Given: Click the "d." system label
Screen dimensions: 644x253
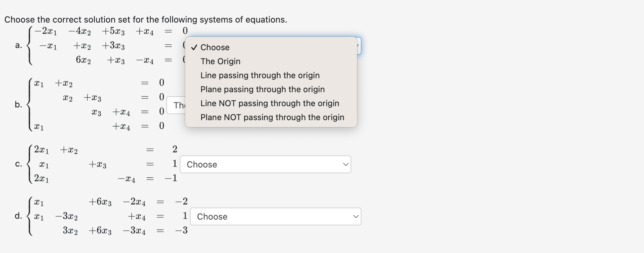Looking at the screenshot, I should (x=18, y=216).
